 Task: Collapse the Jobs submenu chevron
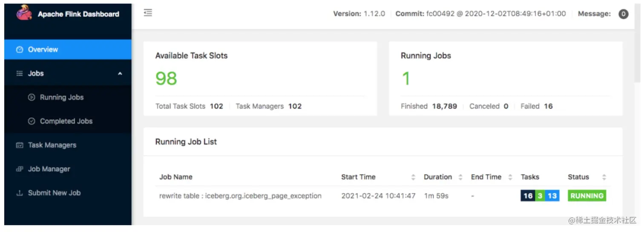(x=120, y=73)
